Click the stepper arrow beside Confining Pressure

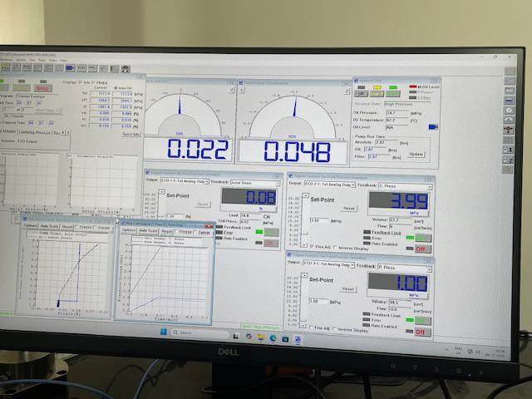68,133
